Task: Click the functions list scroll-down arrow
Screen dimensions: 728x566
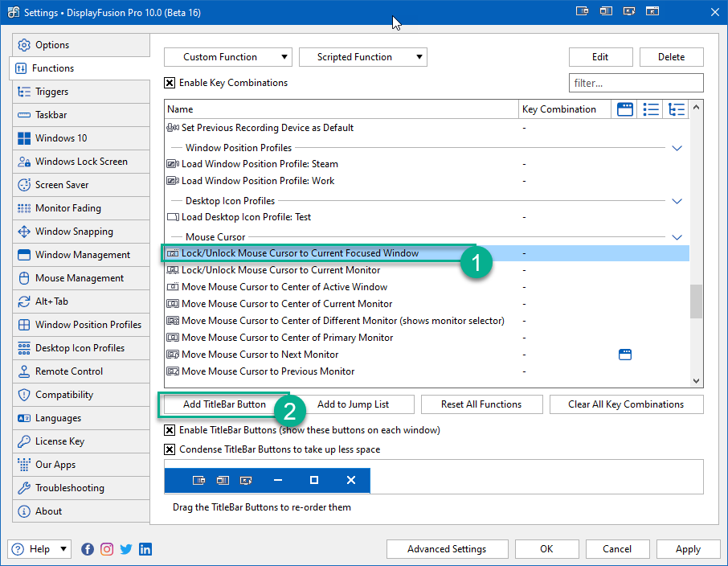Action: click(x=696, y=381)
